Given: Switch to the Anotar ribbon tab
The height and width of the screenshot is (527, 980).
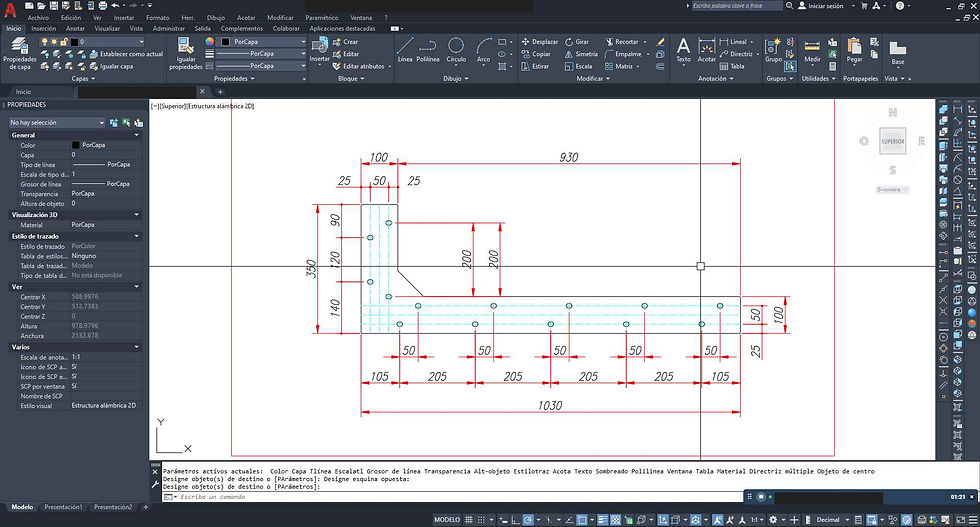Looking at the screenshot, I should [x=75, y=28].
